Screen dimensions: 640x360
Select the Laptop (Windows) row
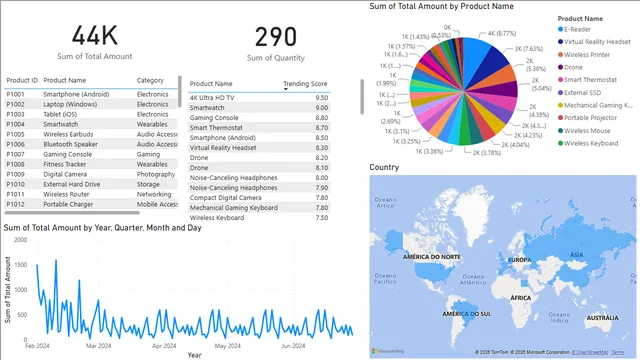click(91, 104)
